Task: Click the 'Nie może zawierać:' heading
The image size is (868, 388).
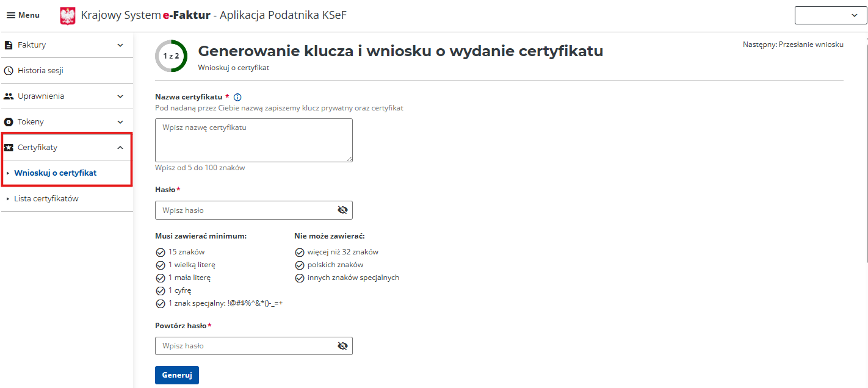Action: tap(330, 236)
